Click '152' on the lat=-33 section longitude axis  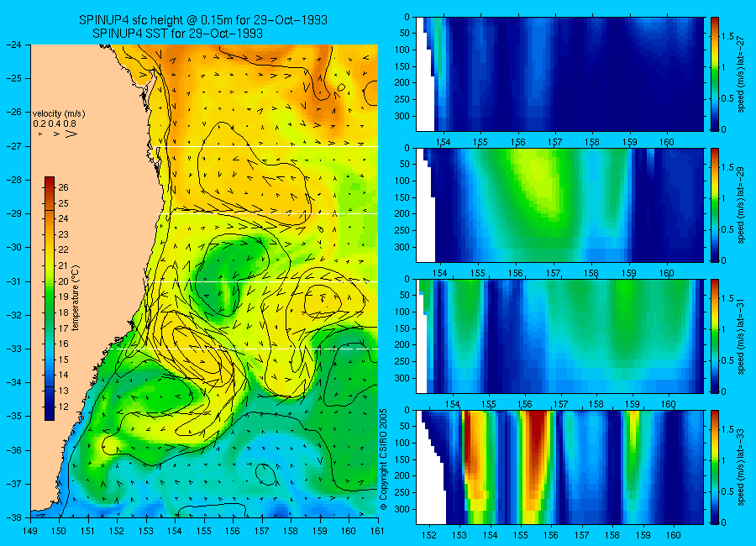(x=428, y=535)
